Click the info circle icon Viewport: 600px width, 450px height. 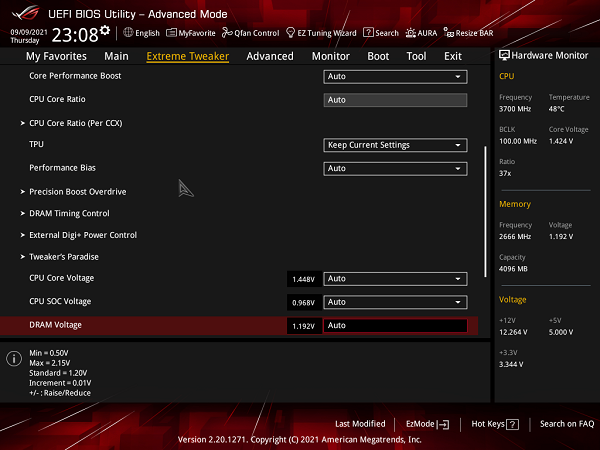(14, 359)
